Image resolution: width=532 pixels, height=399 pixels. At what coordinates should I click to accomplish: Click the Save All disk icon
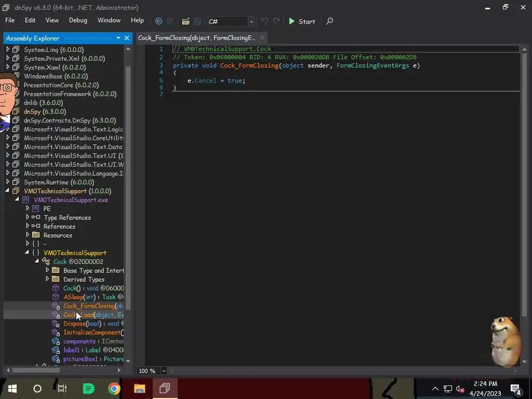[197, 21]
